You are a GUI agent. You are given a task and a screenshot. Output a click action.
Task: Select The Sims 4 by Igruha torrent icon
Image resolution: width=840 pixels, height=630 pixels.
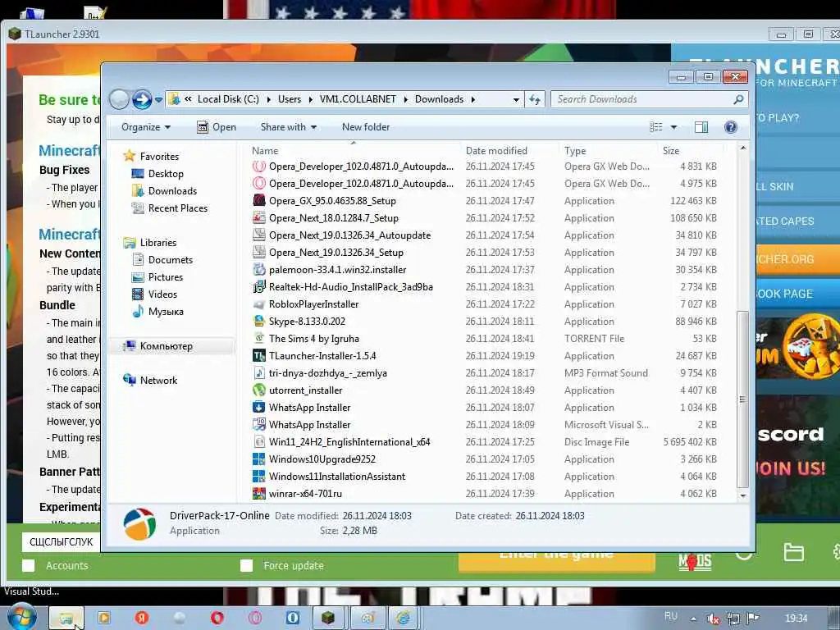(x=259, y=339)
